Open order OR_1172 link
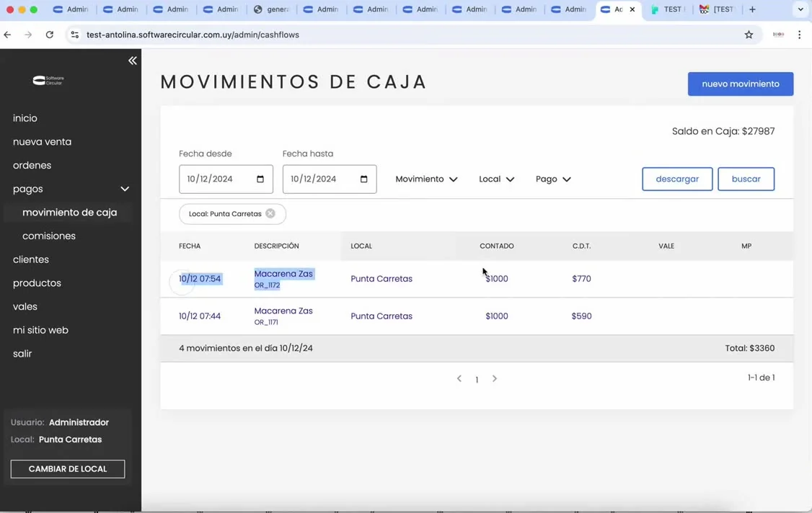The width and height of the screenshot is (812, 513). 267,285
